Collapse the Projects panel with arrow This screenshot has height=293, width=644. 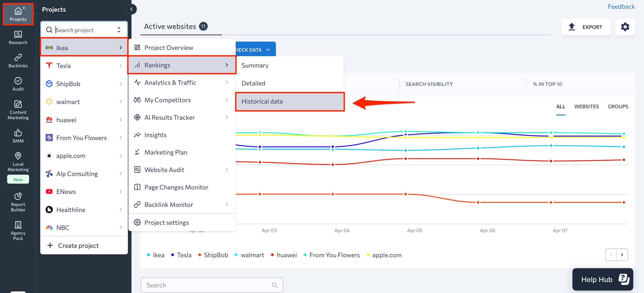click(x=131, y=9)
